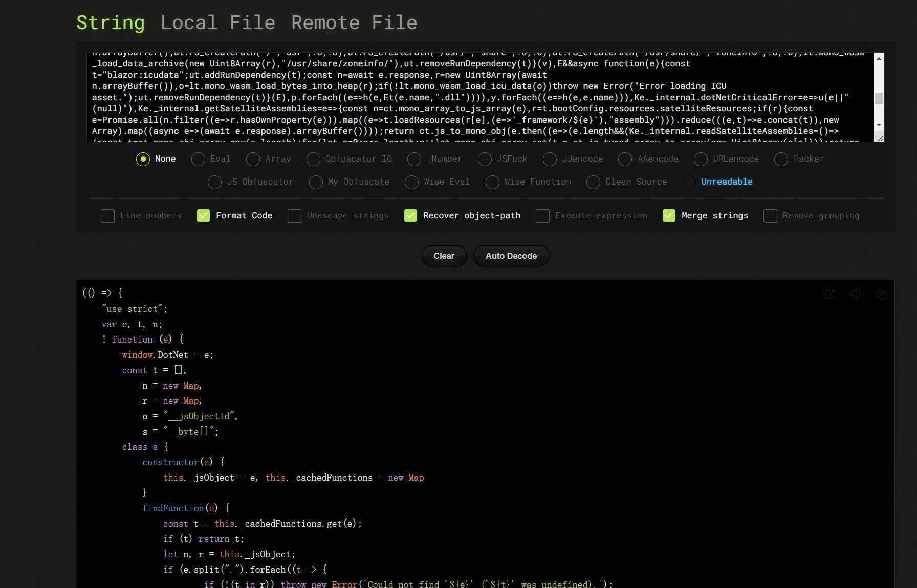Click the textarea scrollbar up arrow
The height and width of the screenshot is (588, 917).
point(879,58)
